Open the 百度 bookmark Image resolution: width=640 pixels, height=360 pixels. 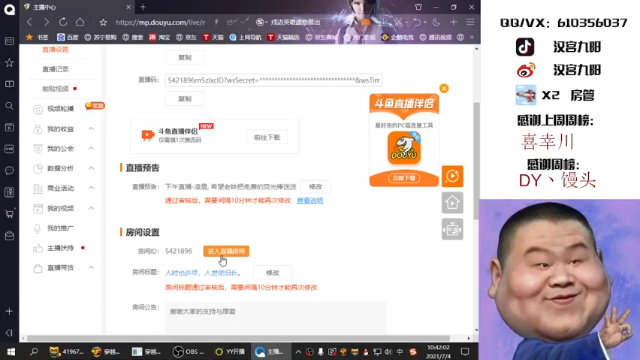click(68, 37)
